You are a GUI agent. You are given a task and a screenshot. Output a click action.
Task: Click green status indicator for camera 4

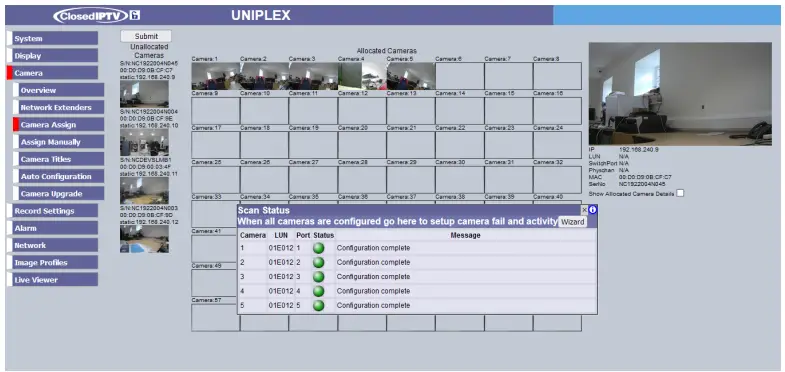tap(318, 291)
